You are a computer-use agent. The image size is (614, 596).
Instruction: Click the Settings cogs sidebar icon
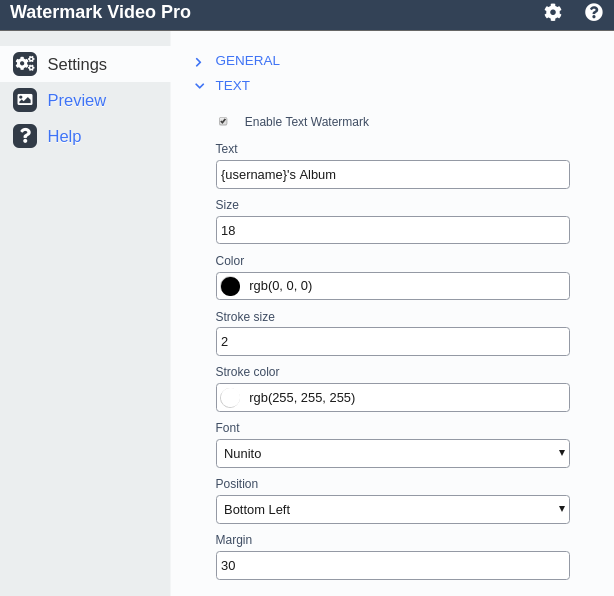pyautogui.click(x=25, y=64)
